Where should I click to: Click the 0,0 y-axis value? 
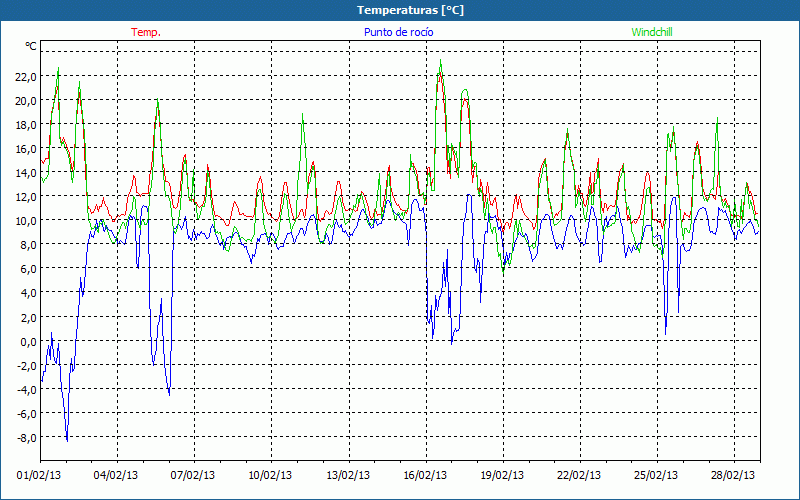(29, 341)
